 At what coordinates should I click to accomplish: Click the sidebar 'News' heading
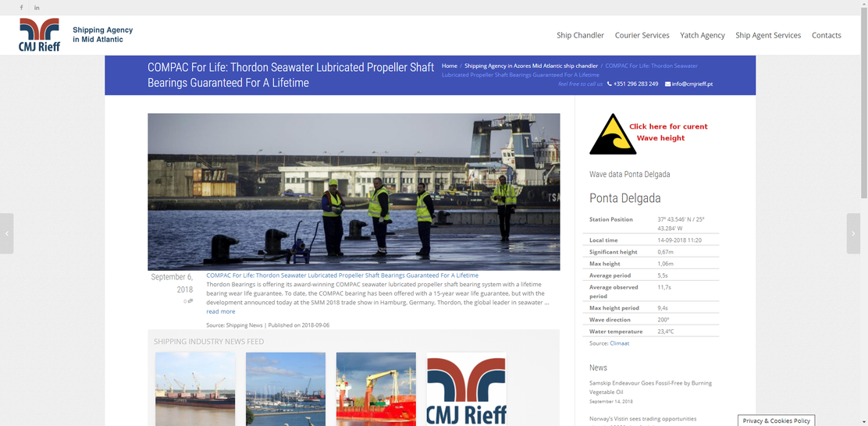point(599,368)
